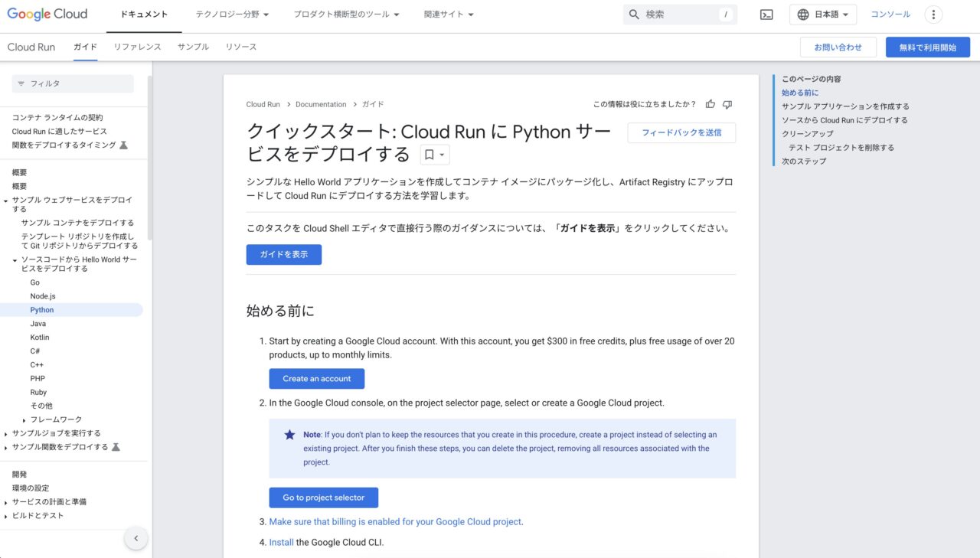Jump to 始める前に in page contents
This screenshot has width=980, height=558.
pyautogui.click(x=800, y=93)
